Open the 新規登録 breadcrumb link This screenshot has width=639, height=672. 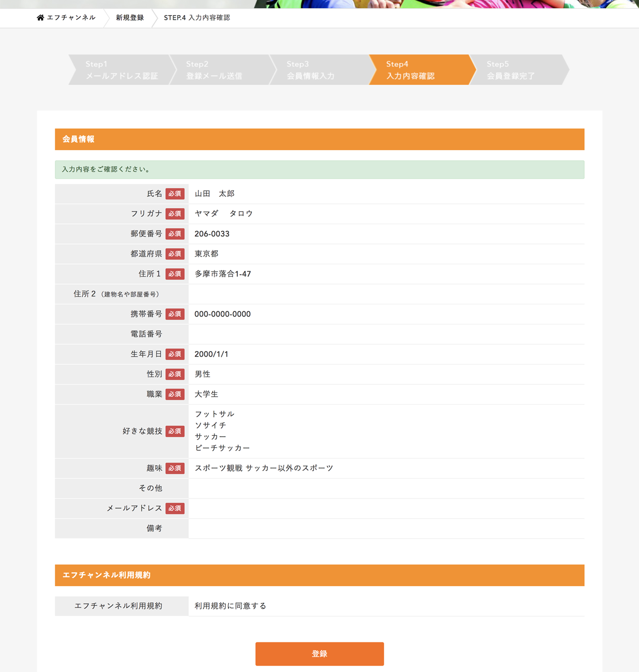point(130,18)
